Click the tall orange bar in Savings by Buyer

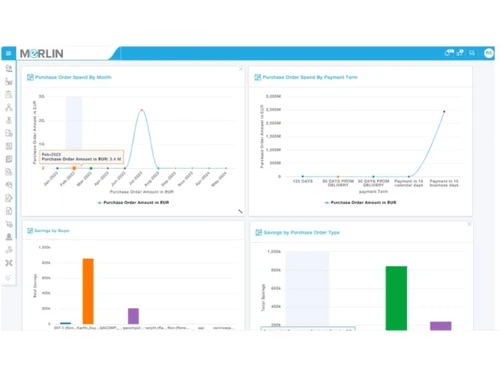(x=88, y=291)
